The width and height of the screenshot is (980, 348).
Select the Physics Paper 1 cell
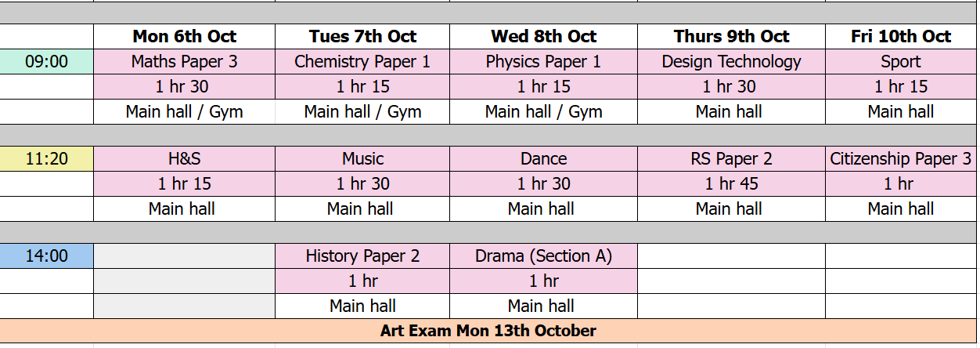point(543,62)
